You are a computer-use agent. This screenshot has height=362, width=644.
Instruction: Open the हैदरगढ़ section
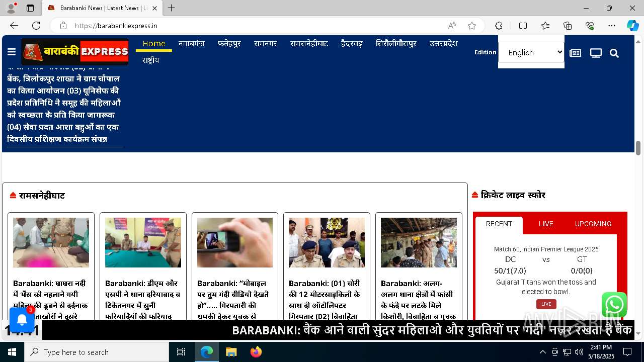point(352,44)
